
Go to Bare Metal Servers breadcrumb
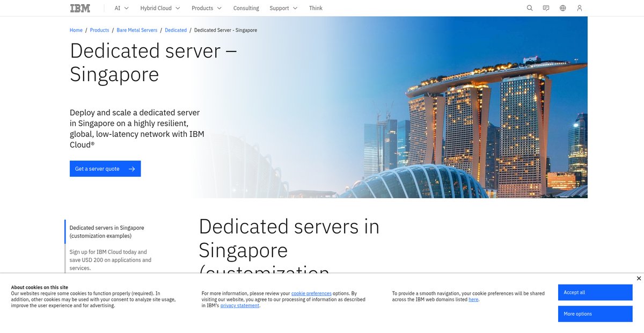tap(137, 30)
